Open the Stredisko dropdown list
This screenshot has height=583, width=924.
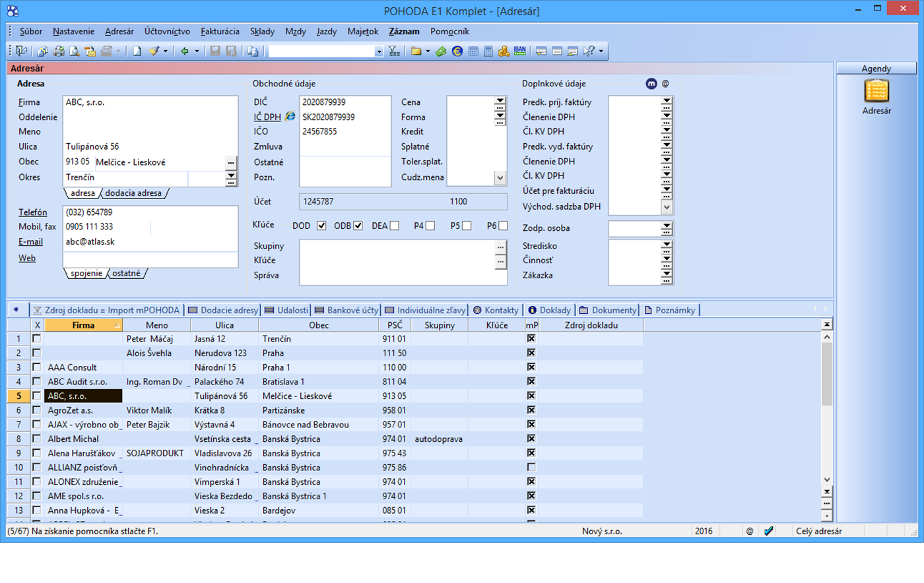[x=667, y=246]
